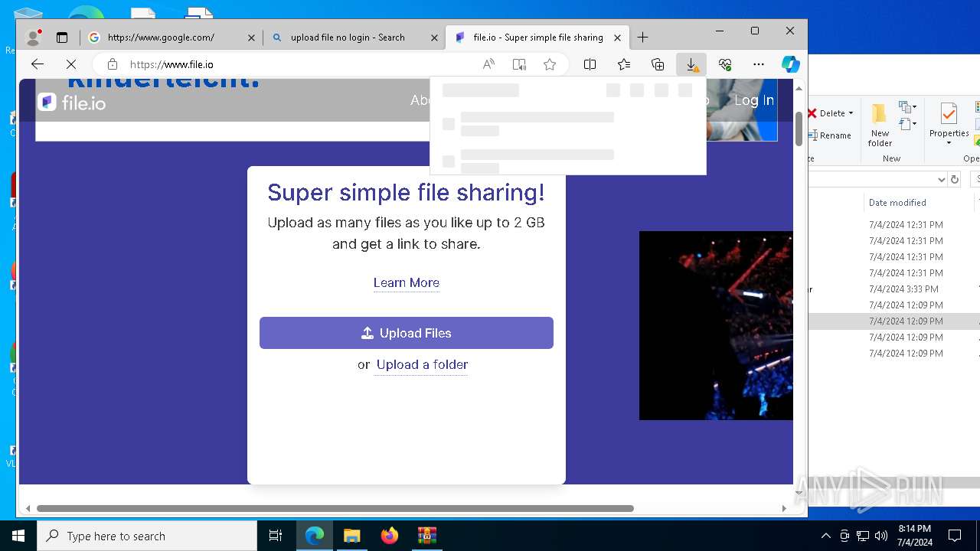Open WinRAR from taskbar
Viewport: 980px width, 551px height.
click(x=426, y=536)
